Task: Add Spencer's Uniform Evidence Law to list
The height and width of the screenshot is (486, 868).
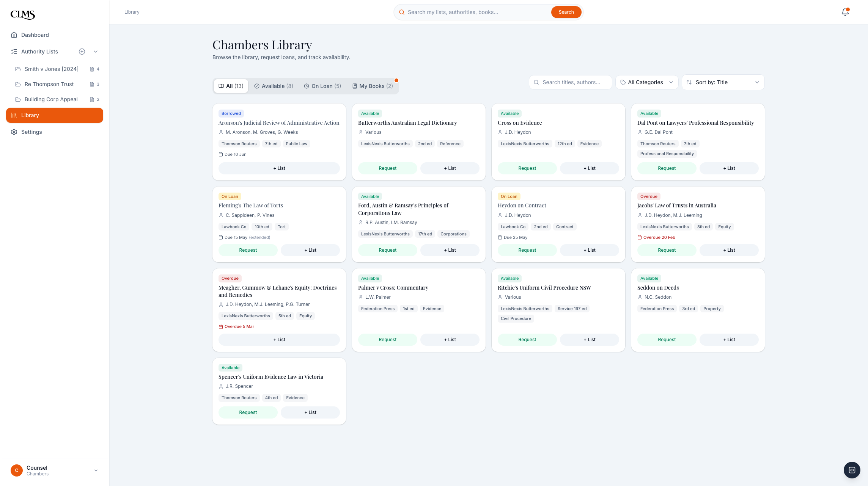Action: point(310,412)
